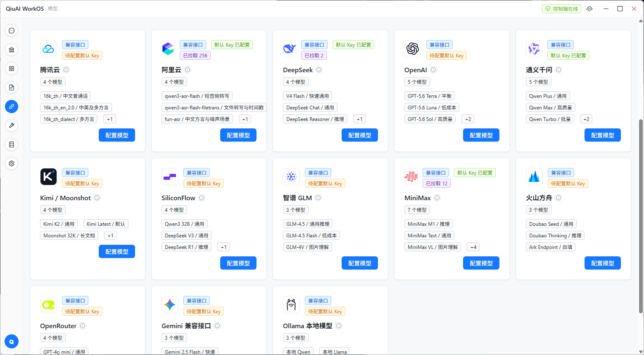
Task: Open the chat bubble sidebar icon
Action: click(x=12, y=31)
